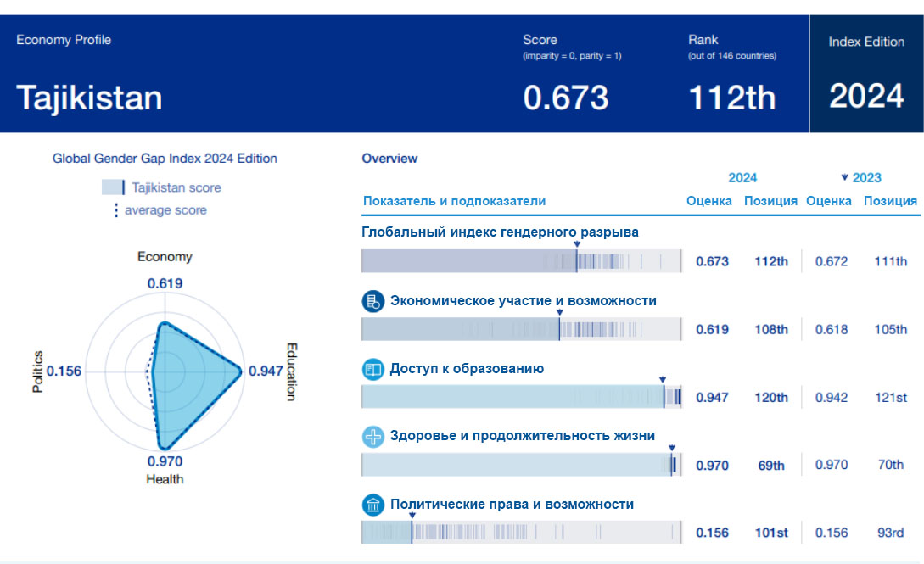
Task: Select the 2024 column header
Action: coord(742,178)
